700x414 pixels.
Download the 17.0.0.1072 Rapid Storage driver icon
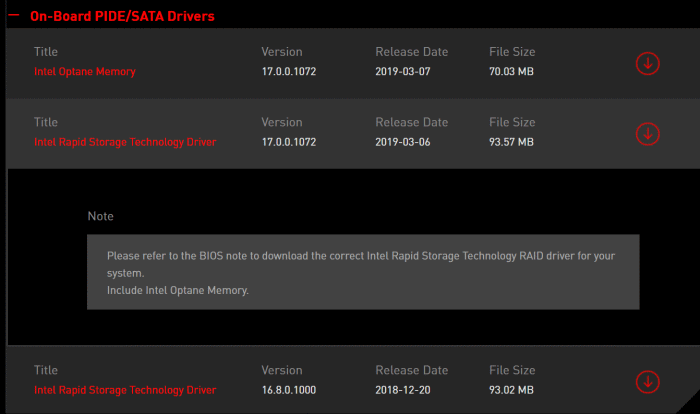click(647, 134)
